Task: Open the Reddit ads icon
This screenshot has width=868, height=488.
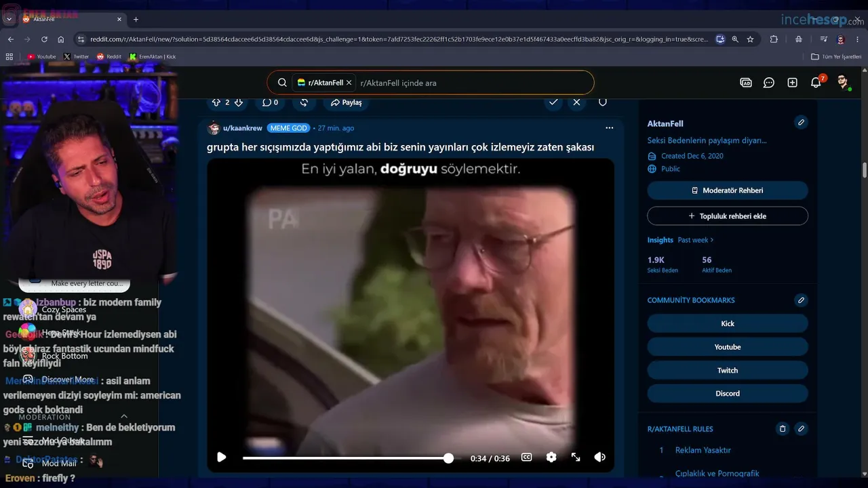Action: tap(746, 83)
